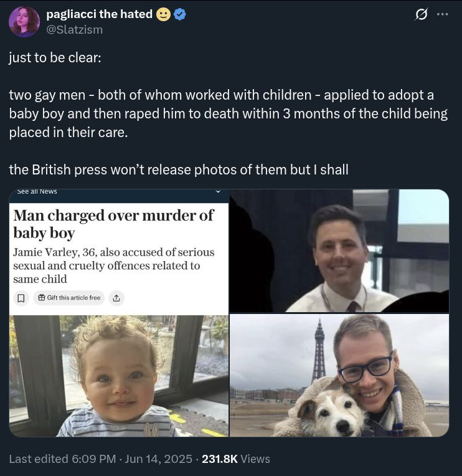Click the smiley emoji beside display name
Viewport: 462px width, 476px height.
[163, 14]
